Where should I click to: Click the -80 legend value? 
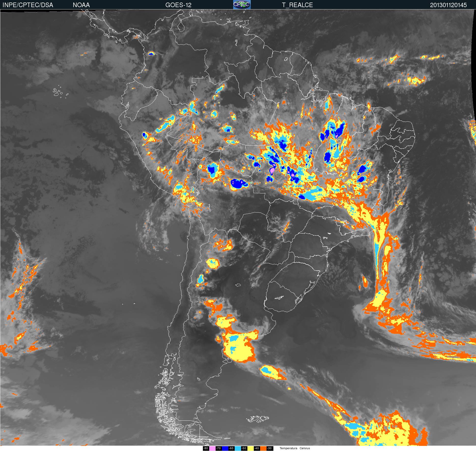click(206, 448)
